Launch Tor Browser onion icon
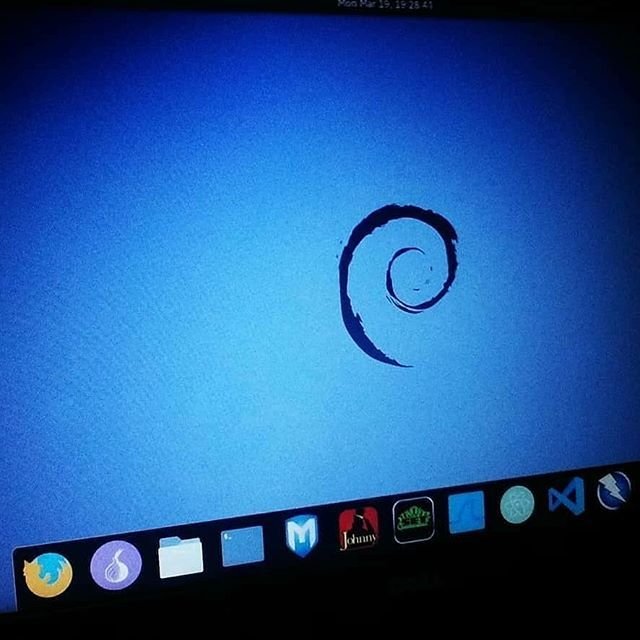Screen dimensions: 640x640 (116, 565)
